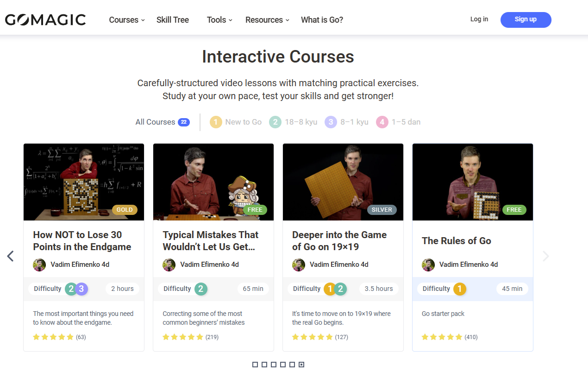Go to next carousel slide arrow
The width and height of the screenshot is (588, 378).
point(546,256)
